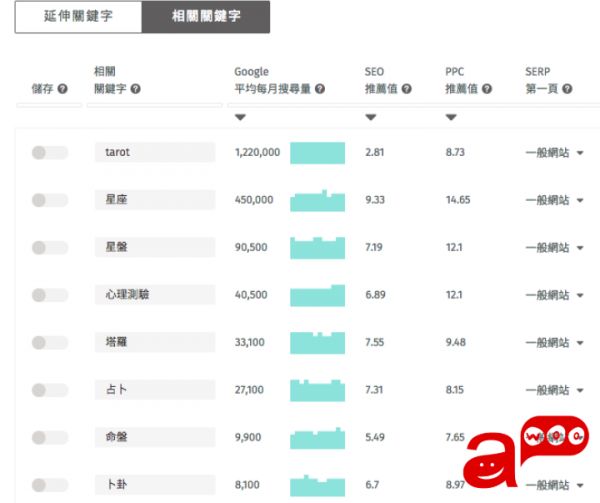This screenshot has height=503, width=600.
Task: Click search volume 450,000
Action: (x=254, y=200)
